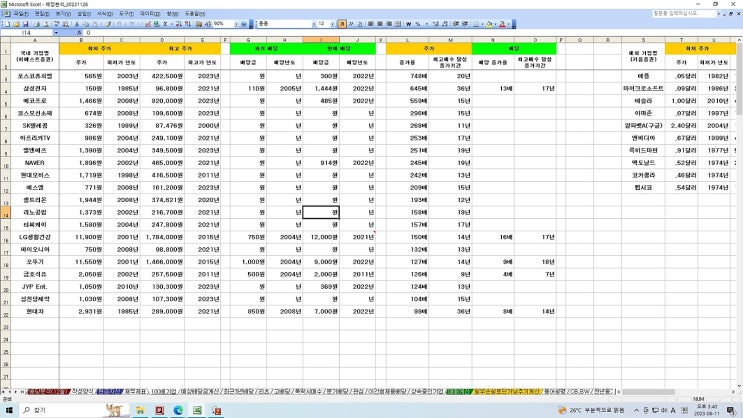This screenshot has height=418, width=743.
Task: Create a new workbook with the New icon
Action: (8, 24)
